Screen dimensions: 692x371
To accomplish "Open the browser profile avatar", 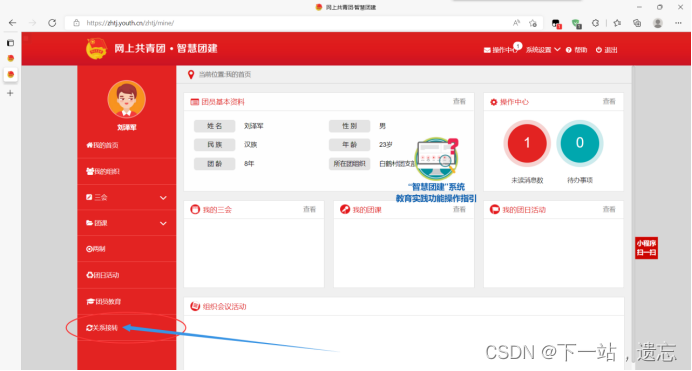I will (x=658, y=23).
